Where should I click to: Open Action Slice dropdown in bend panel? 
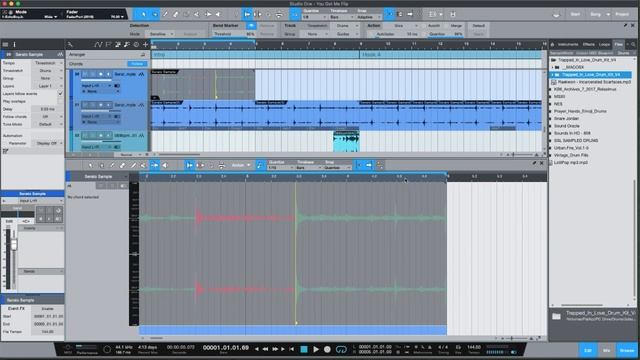402,26
